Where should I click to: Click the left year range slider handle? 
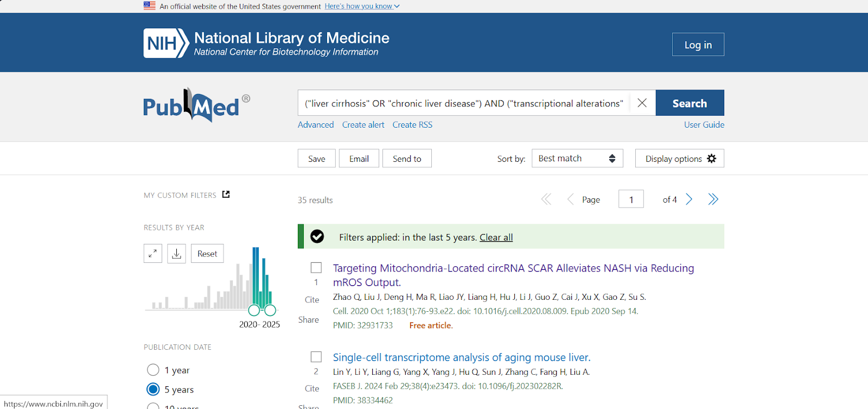click(x=254, y=310)
